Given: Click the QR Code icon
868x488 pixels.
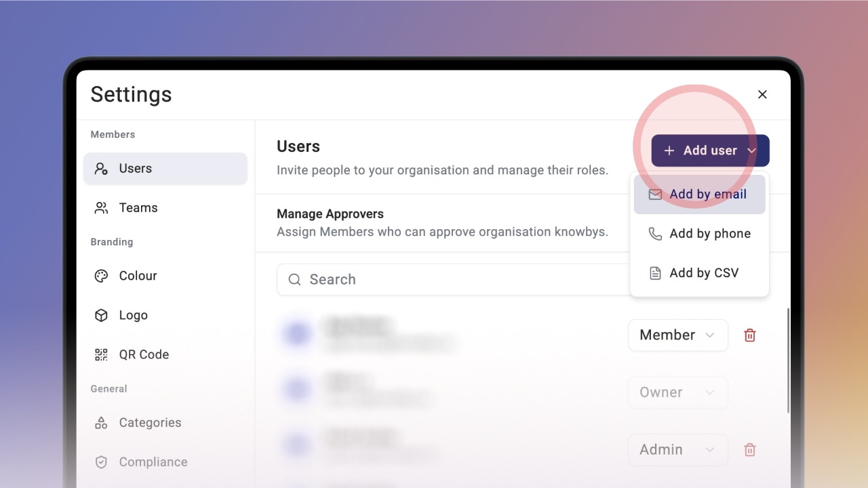Looking at the screenshot, I should tap(101, 354).
